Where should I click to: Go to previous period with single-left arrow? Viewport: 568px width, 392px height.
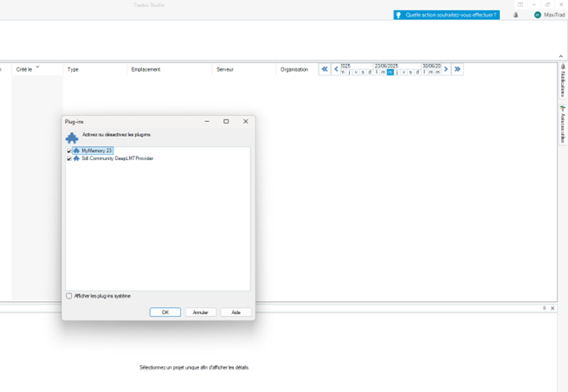click(x=336, y=69)
